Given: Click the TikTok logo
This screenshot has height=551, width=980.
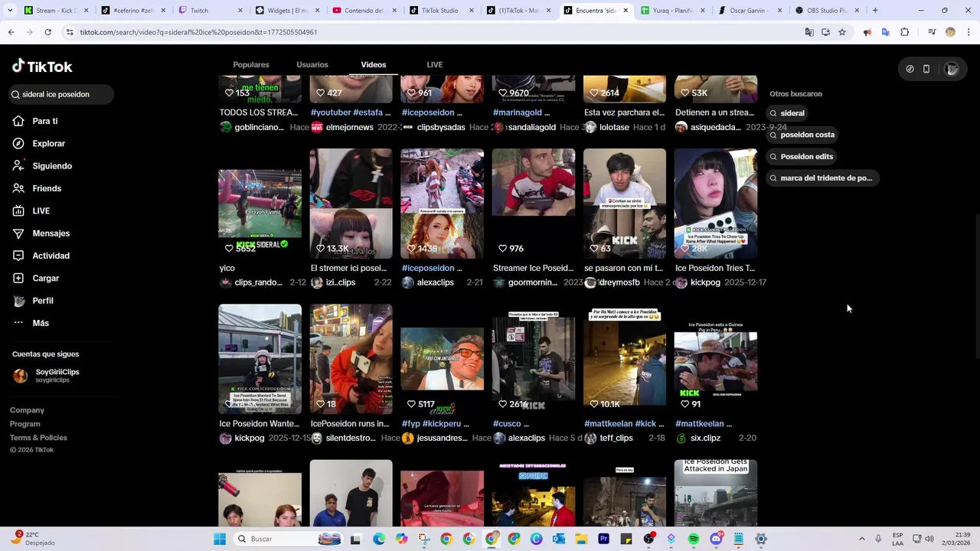Looking at the screenshot, I should [x=42, y=67].
